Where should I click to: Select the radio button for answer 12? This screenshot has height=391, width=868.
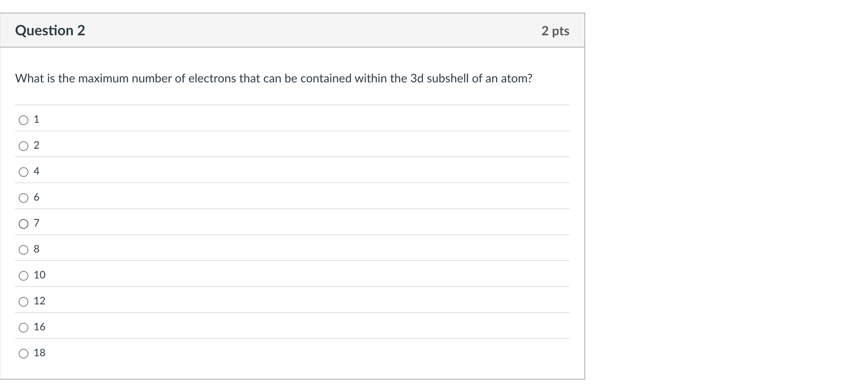(23, 301)
